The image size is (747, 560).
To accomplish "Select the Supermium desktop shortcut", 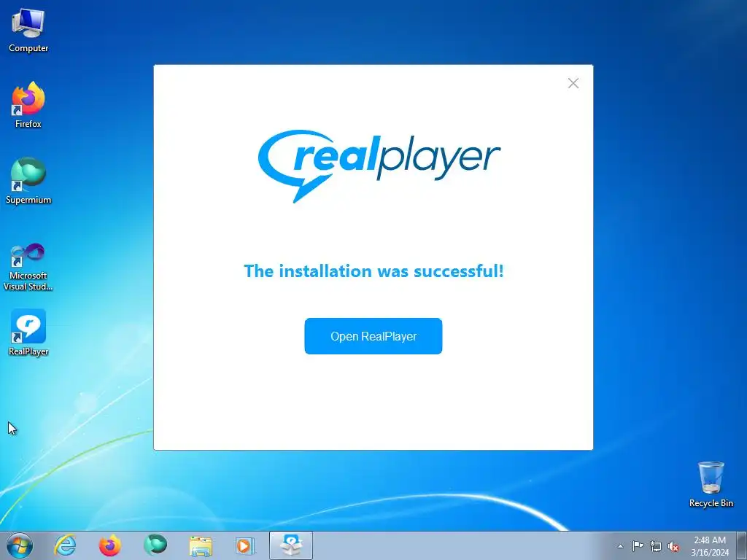I will pyautogui.click(x=28, y=181).
